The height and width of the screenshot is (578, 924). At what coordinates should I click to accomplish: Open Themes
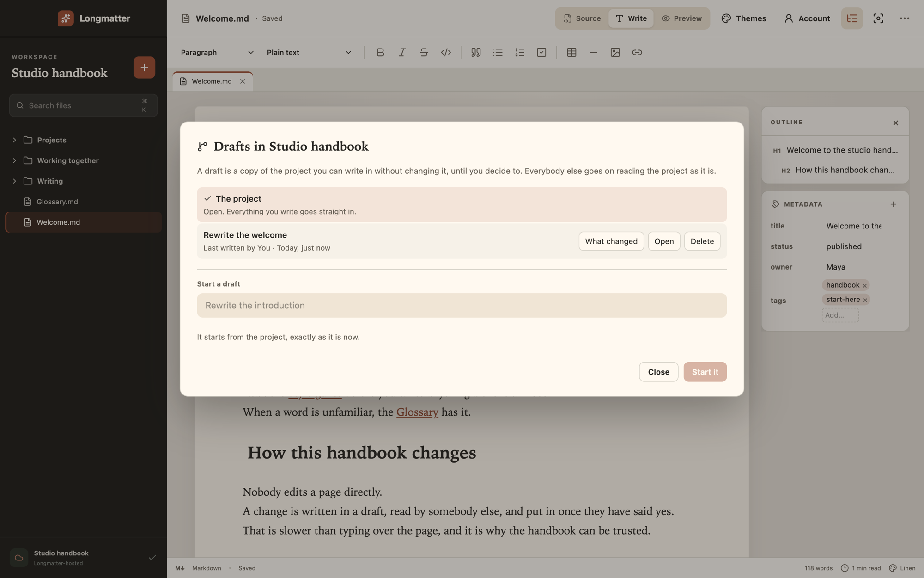pyautogui.click(x=744, y=18)
